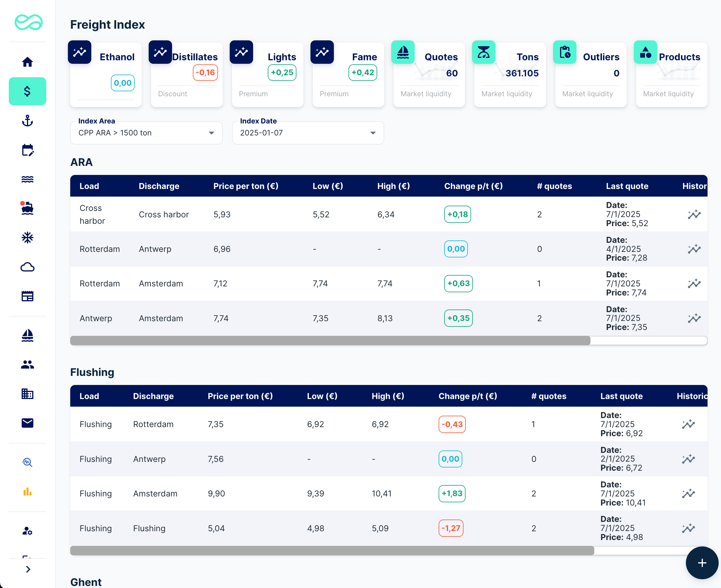Open the cloud weather icon
Image resolution: width=721 pixels, height=588 pixels.
[x=28, y=267]
